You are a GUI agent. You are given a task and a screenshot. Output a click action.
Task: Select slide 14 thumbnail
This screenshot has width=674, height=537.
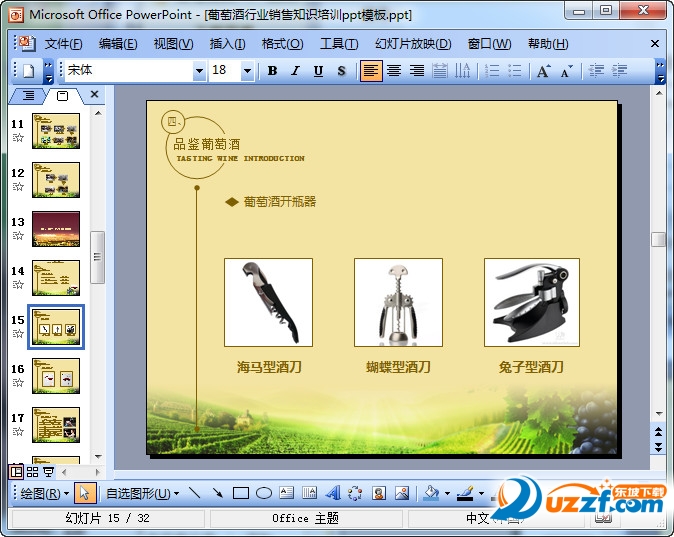56,278
